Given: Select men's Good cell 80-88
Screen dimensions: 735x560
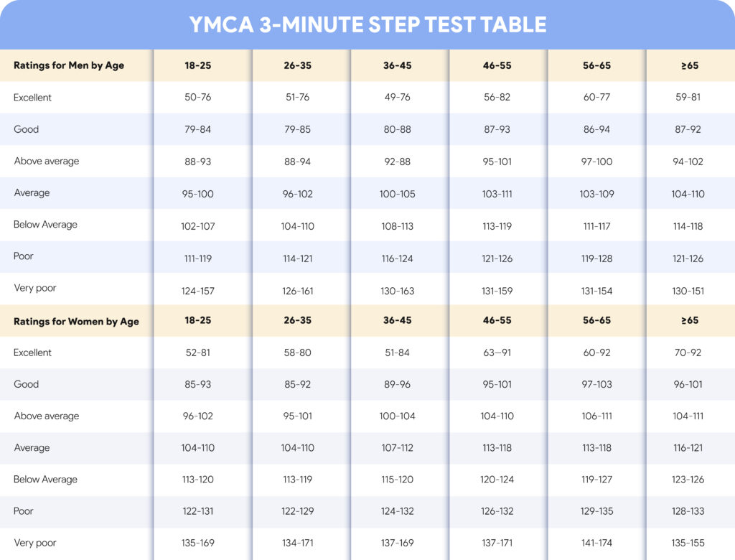Looking at the screenshot, I should (x=397, y=129).
